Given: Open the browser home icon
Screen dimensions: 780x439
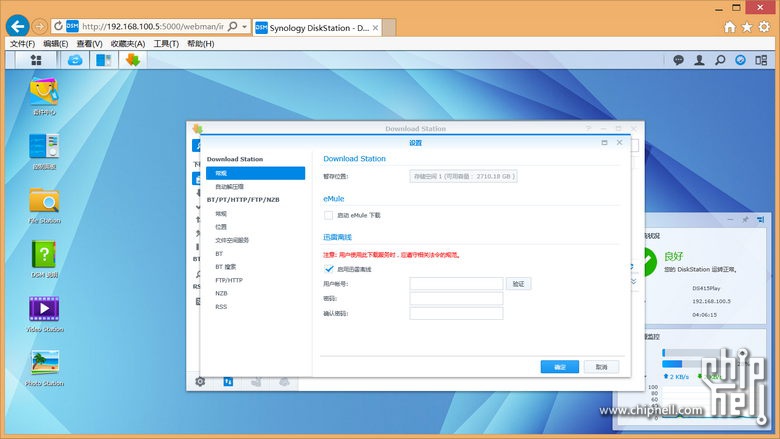Looking at the screenshot, I should pyautogui.click(x=730, y=27).
